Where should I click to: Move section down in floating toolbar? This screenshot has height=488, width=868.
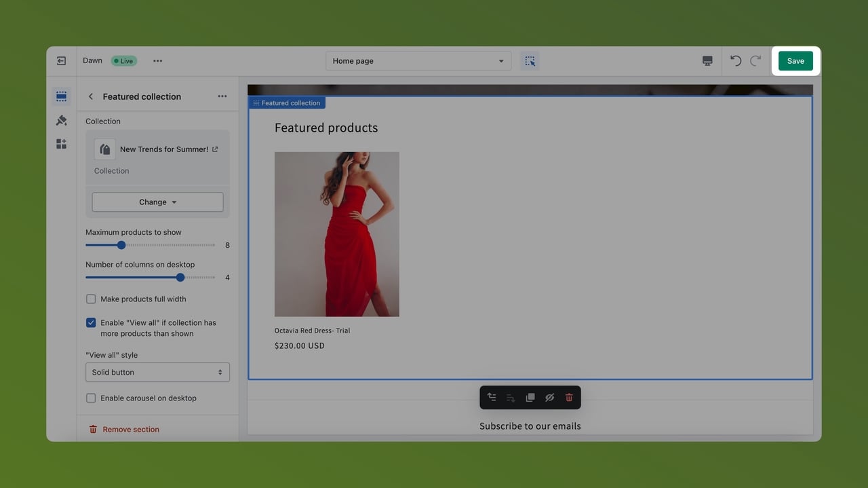click(x=511, y=398)
